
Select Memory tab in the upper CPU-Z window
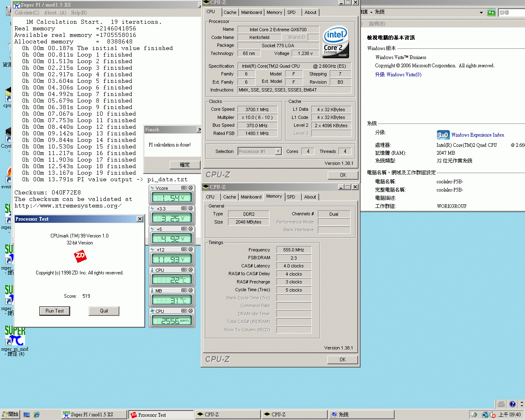pyautogui.click(x=274, y=12)
